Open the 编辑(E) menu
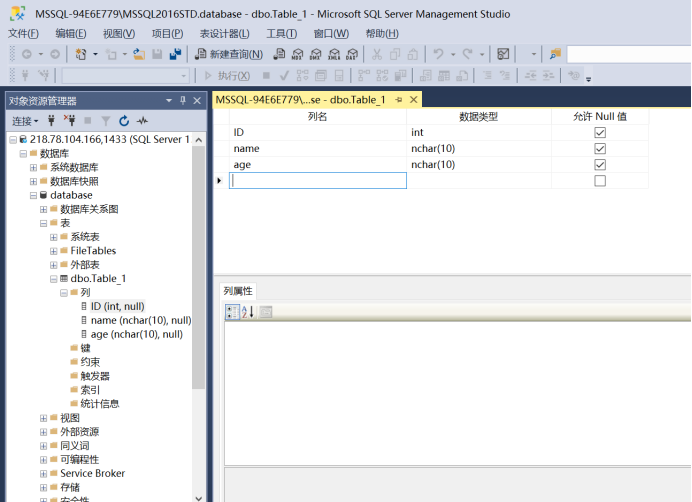692x502 pixels. coord(71,34)
